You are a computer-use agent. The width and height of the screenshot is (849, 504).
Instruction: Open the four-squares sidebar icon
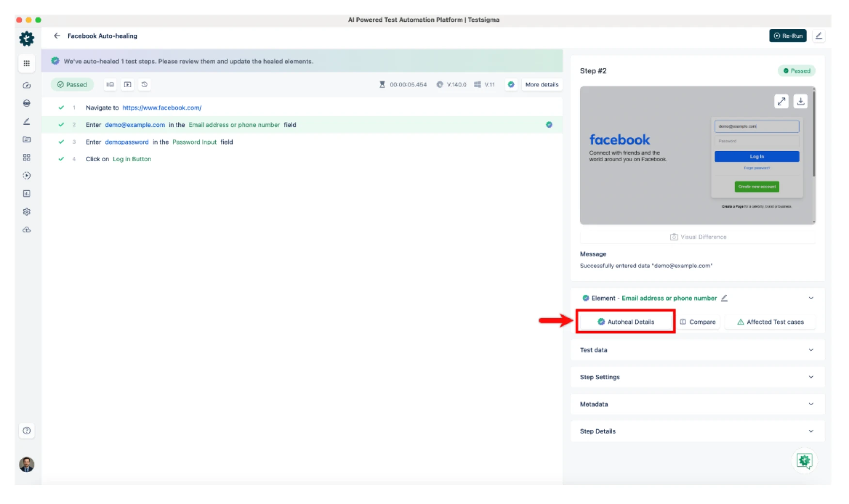[x=27, y=157]
